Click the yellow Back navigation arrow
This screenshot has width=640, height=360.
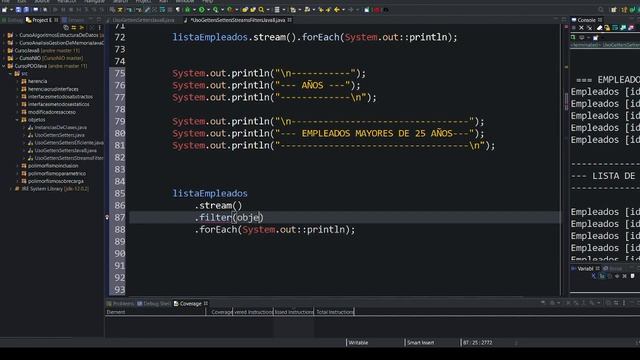[x=337, y=9]
